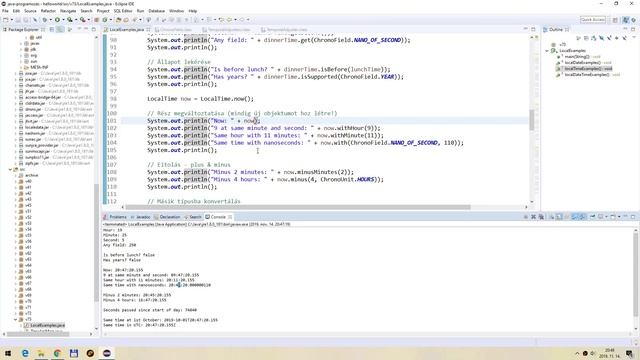Minimize the Package Explorer view

(x=87, y=29)
